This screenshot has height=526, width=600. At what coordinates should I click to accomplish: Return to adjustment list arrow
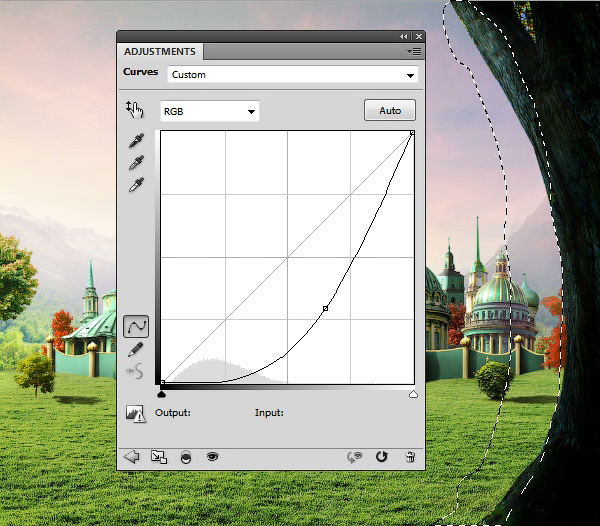132,457
